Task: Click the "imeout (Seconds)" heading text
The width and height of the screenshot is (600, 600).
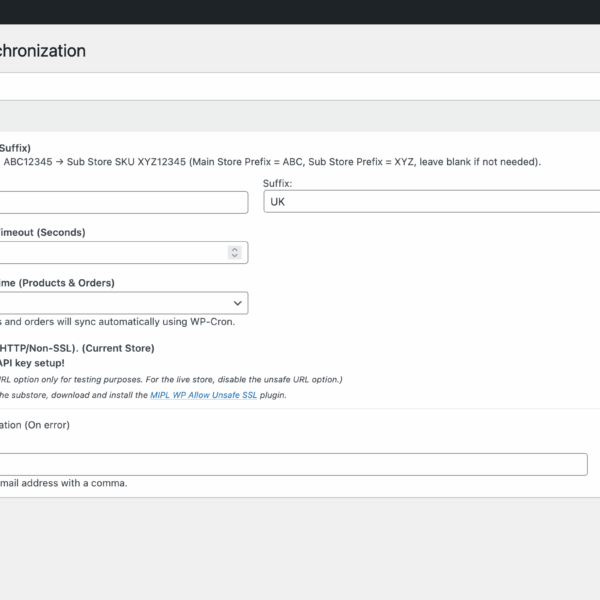Action: 42,232
